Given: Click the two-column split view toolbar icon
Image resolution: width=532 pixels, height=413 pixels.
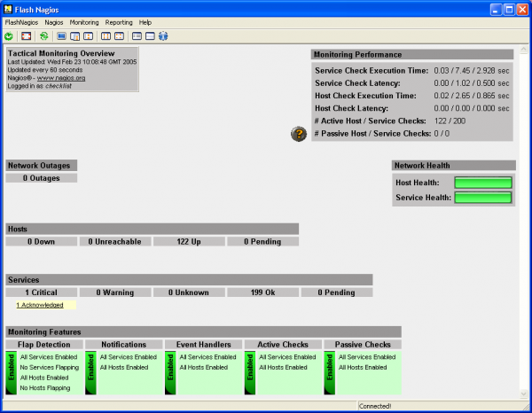Looking at the screenshot, I should click(106, 36).
